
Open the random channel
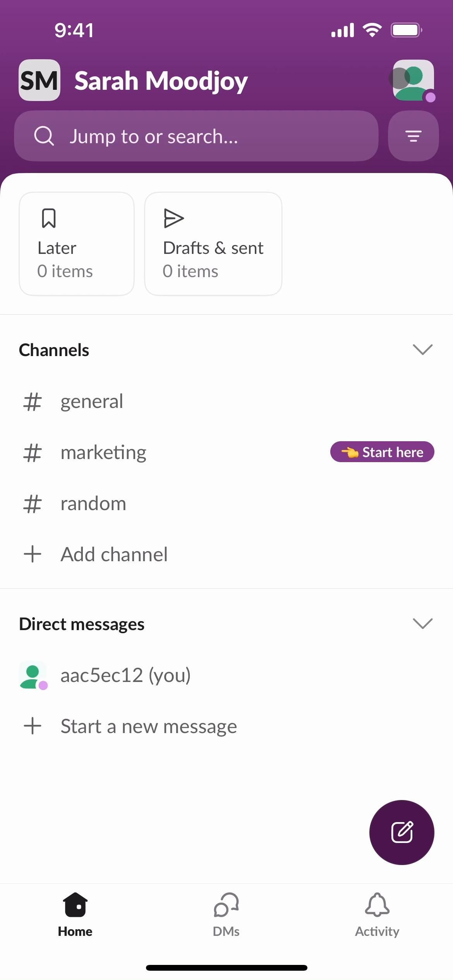[93, 504]
